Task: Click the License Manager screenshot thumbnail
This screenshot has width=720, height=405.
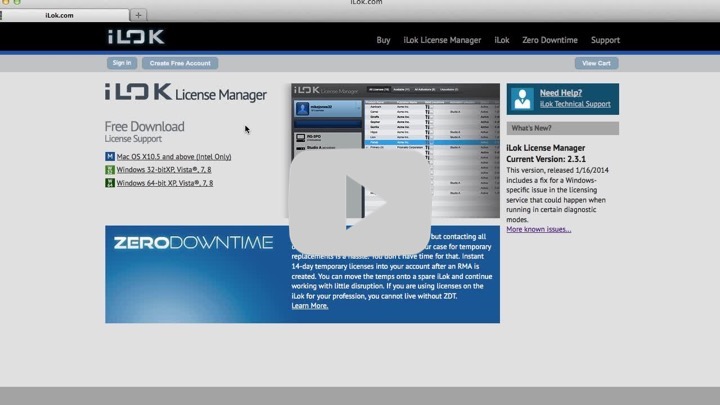Action: coord(395,150)
